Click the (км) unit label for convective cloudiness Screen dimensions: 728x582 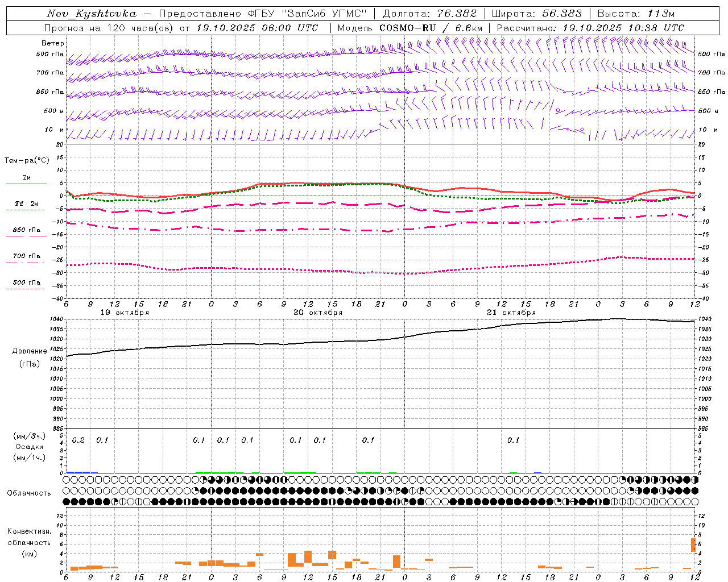[30, 554]
